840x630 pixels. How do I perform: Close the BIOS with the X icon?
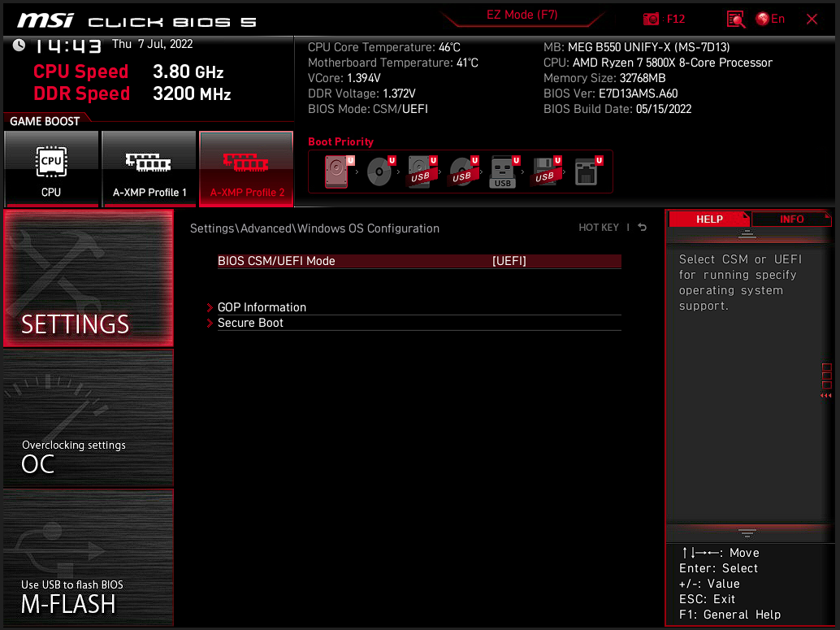pos(812,20)
